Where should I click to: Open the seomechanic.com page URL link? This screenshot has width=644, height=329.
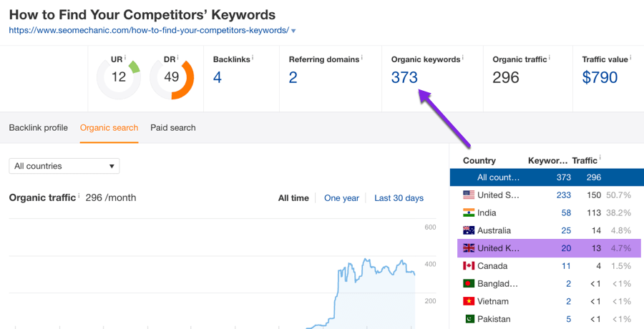pyautogui.click(x=148, y=31)
